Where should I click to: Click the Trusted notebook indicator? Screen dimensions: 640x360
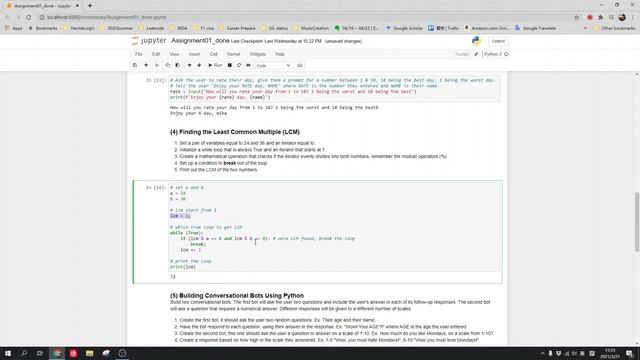(x=462, y=54)
